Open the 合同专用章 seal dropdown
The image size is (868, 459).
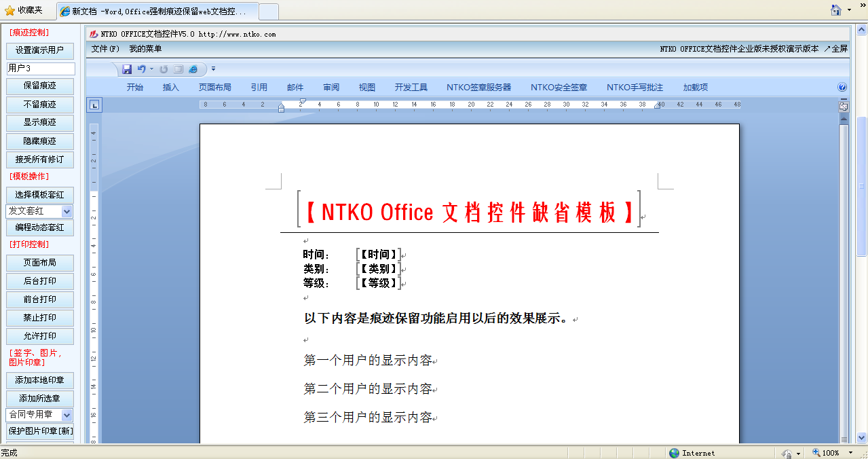[x=67, y=414]
